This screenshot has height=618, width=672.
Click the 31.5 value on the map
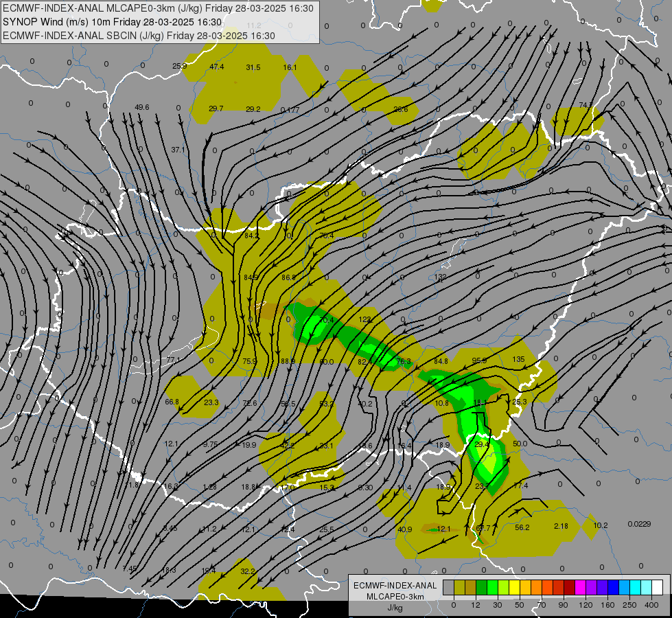point(253,67)
